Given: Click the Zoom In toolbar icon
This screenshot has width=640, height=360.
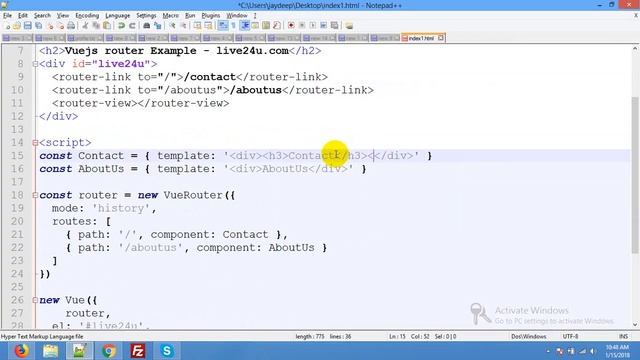Looking at the screenshot, I should pos(172,26).
